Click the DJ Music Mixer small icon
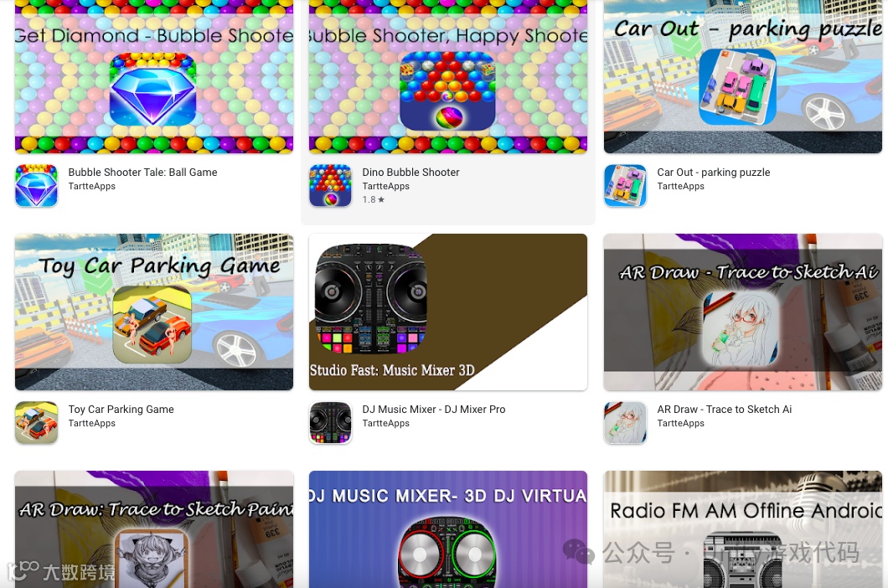Image resolution: width=888 pixels, height=588 pixels. [330, 423]
